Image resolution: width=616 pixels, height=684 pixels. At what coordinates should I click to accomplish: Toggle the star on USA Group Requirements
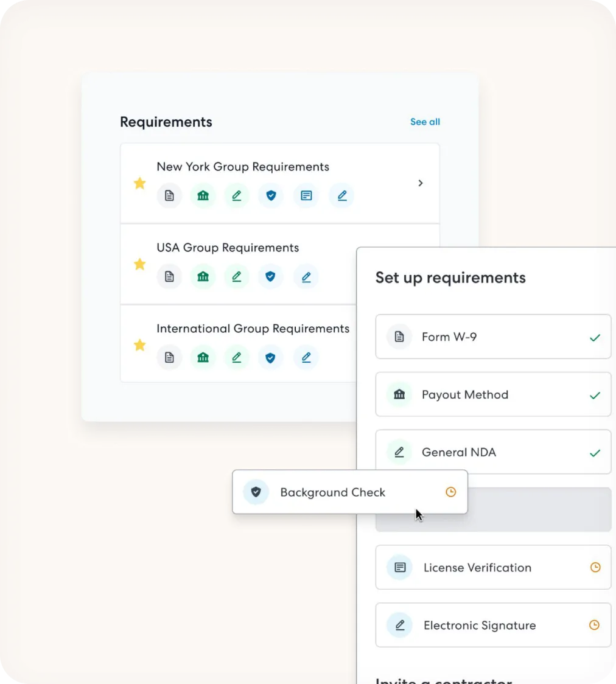point(139,264)
